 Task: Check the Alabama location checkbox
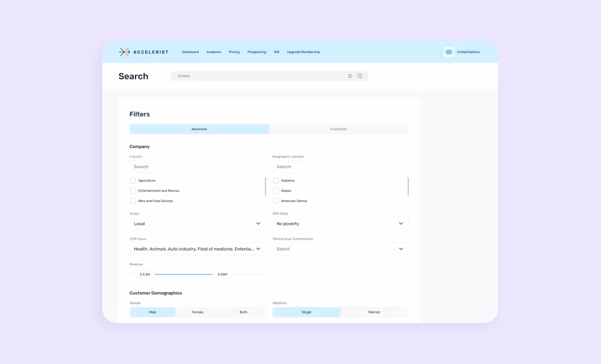[275, 180]
